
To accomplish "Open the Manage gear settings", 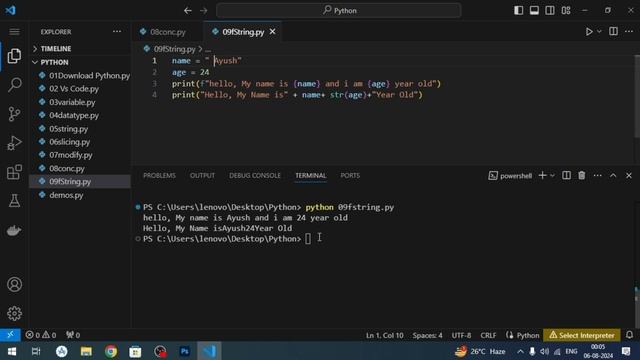I will (x=14, y=313).
